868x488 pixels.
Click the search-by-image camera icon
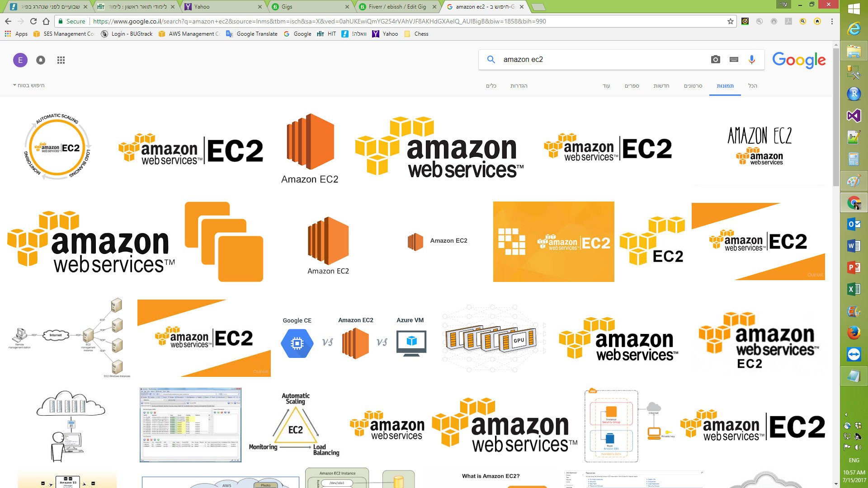pos(715,60)
